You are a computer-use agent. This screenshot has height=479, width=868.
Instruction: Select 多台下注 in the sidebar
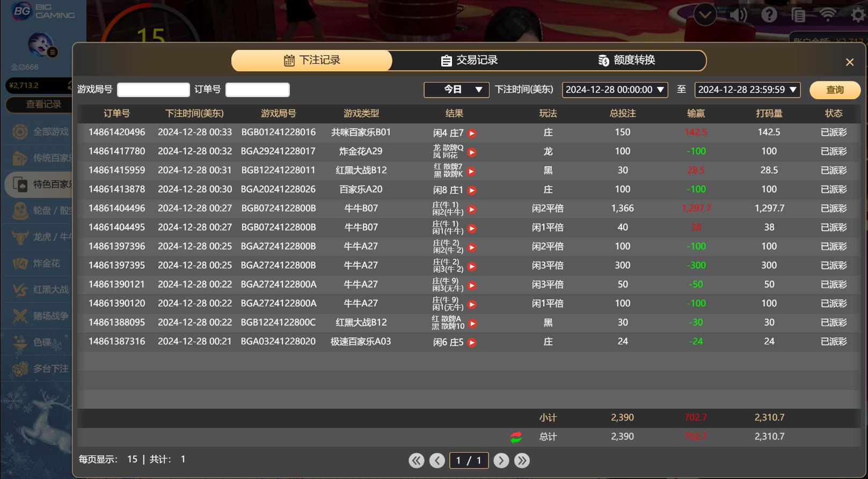(38, 369)
